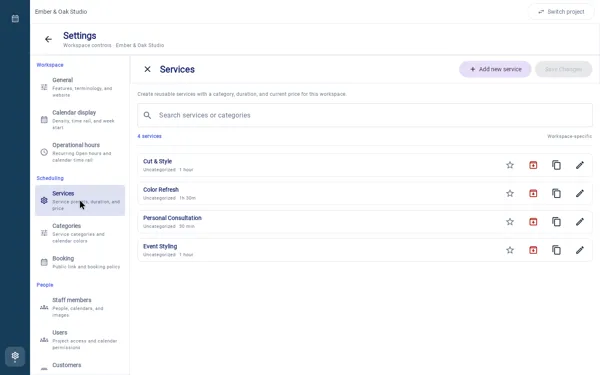Click the Booking sidebar icon
600x375 pixels.
pyautogui.click(x=44, y=262)
